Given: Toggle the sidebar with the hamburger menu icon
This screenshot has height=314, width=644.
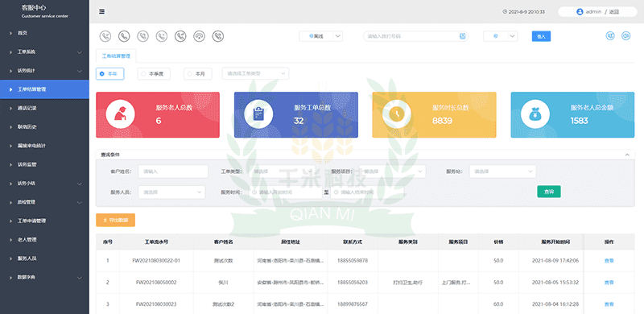Looking at the screenshot, I should pyautogui.click(x=102, y=11).
